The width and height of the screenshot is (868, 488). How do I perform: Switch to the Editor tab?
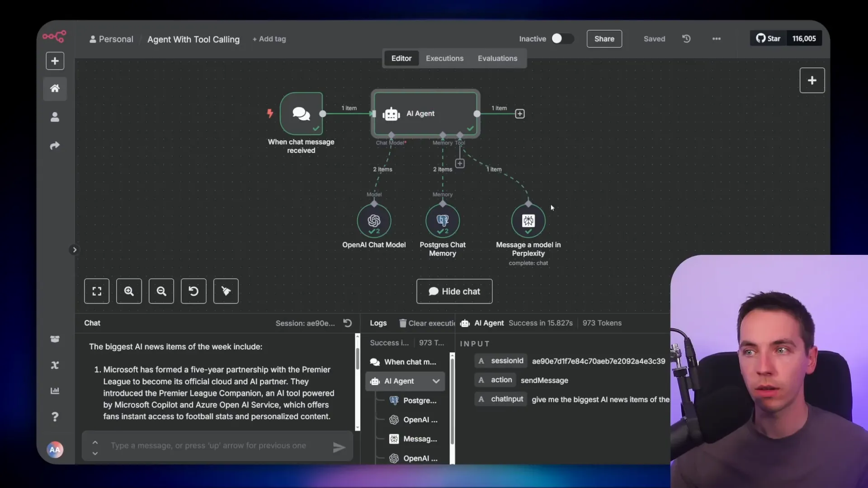point(401,58)
